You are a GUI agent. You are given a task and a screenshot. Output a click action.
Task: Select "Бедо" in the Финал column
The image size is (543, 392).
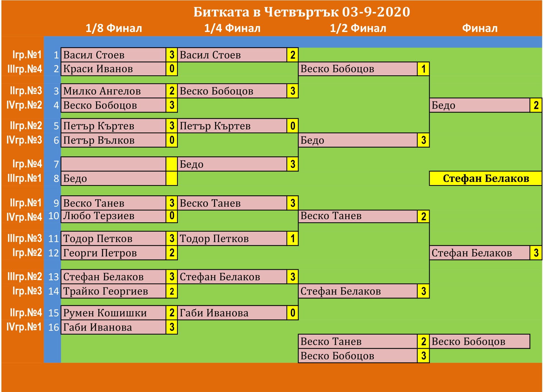(x=479, y=105)
